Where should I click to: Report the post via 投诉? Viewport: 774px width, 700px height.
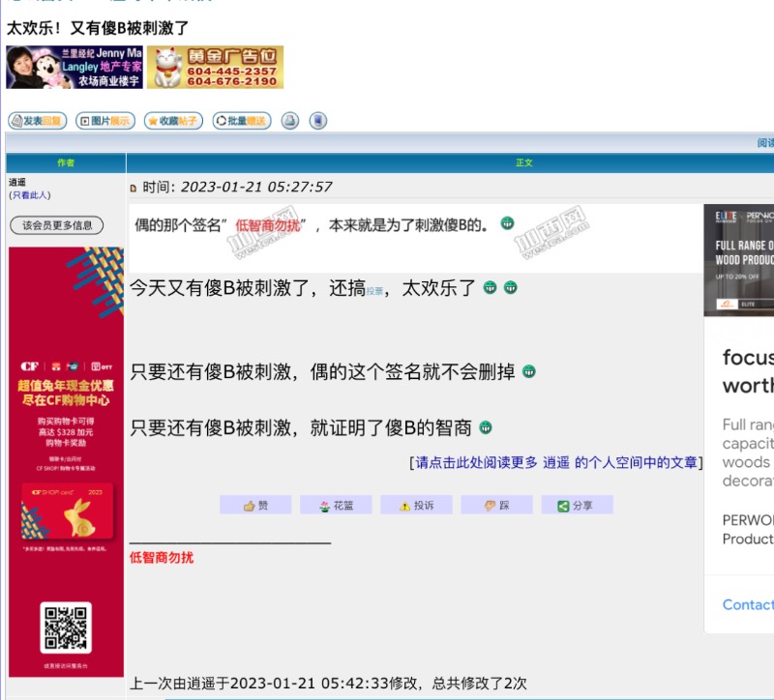(417, 505)
